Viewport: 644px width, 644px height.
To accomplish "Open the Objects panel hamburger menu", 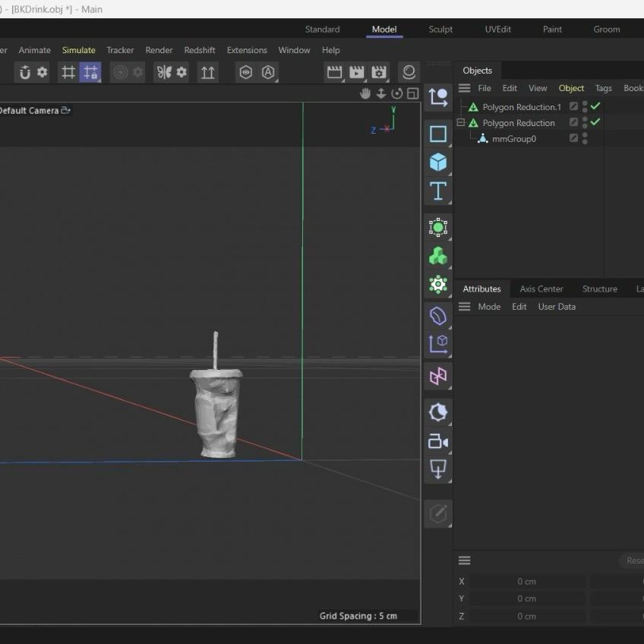I will 464,88.
